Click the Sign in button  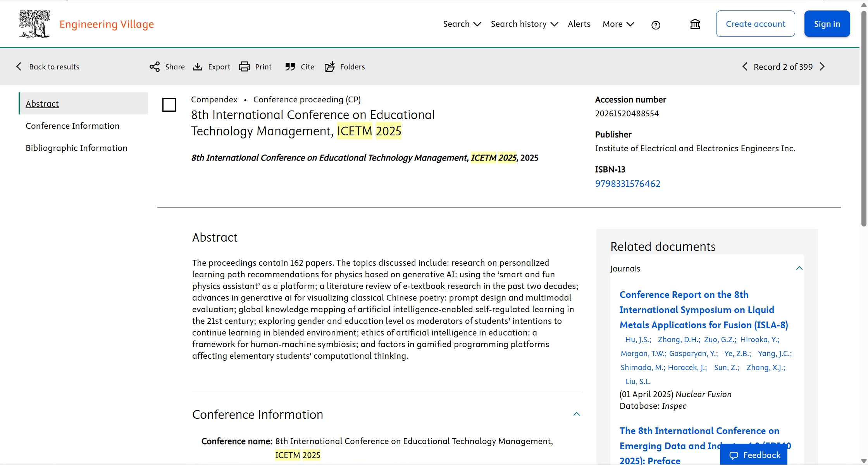click(x=827, y=24)
